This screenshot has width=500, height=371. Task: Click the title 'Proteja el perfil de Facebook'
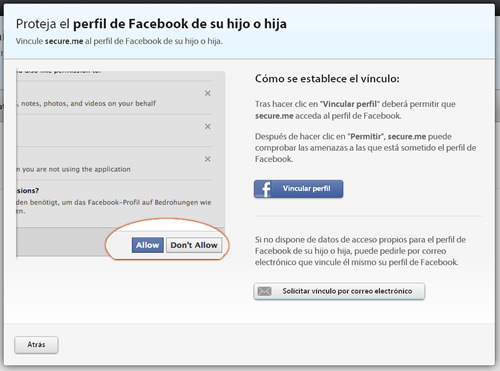[x=151, y=24]
